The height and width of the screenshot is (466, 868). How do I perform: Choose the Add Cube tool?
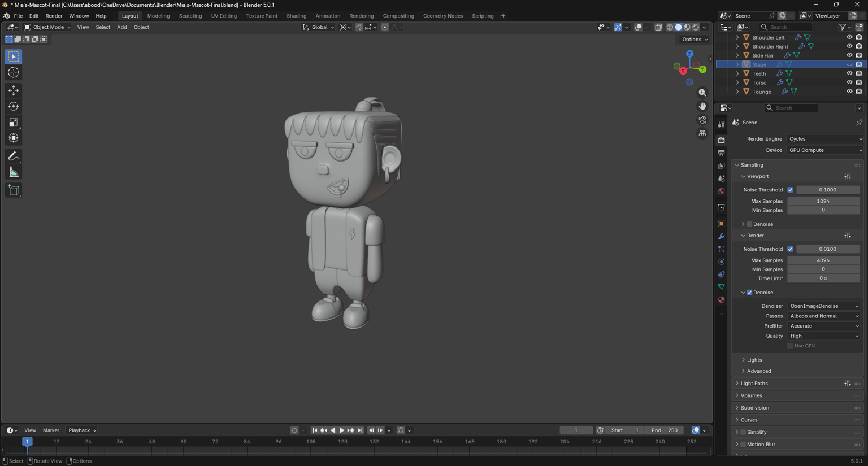pos(14,190)
